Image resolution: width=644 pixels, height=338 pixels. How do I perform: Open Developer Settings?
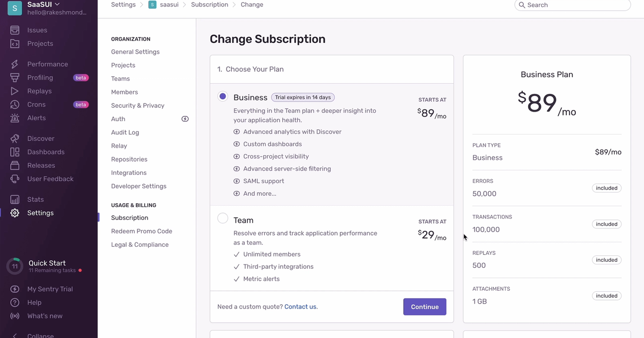pos(138,186)
